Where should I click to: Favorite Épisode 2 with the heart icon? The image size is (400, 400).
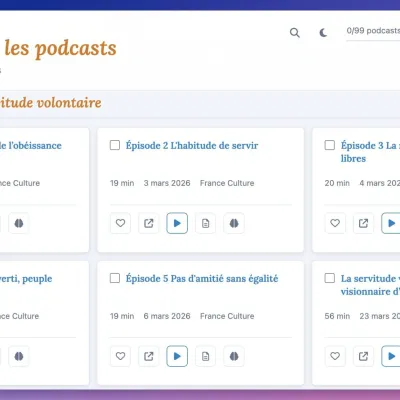point(120,223)
